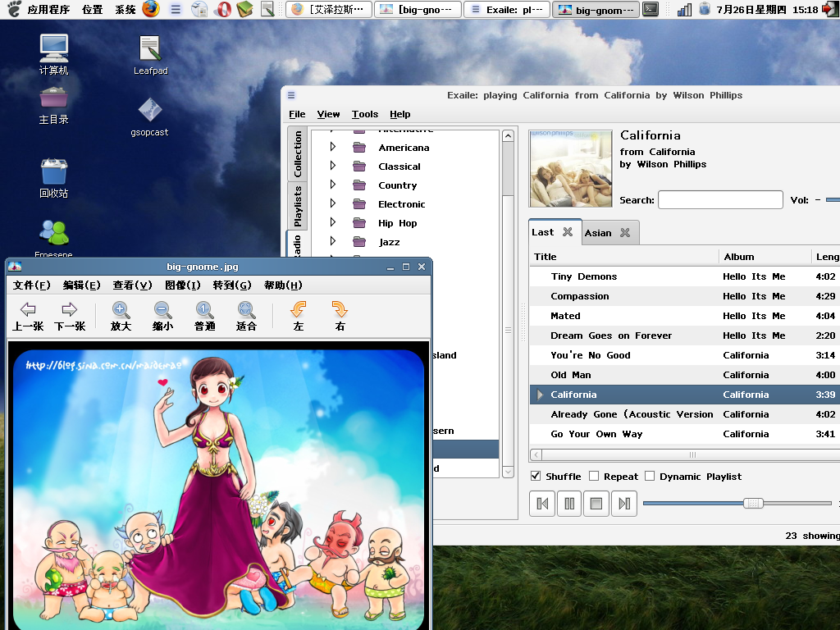The height and width of the screenshot is (630, 840).
Task: Expand the Classical genre folder
Action: (333, 166)
